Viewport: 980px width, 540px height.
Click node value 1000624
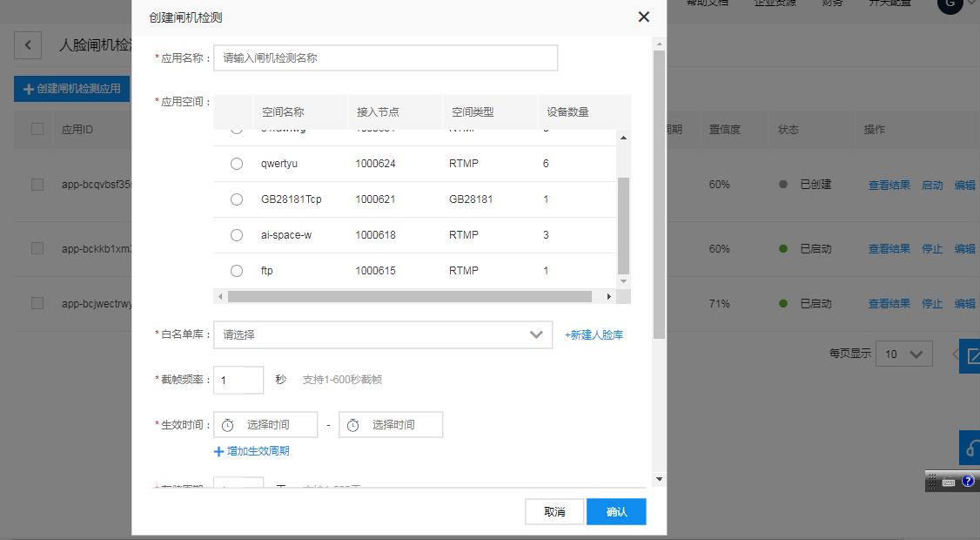[x=376, y=164]
